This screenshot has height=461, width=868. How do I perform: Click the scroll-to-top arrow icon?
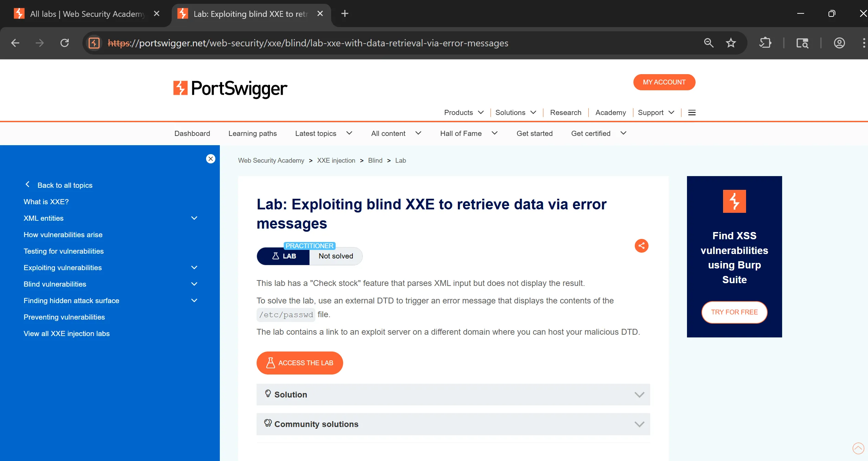(858, 448)
